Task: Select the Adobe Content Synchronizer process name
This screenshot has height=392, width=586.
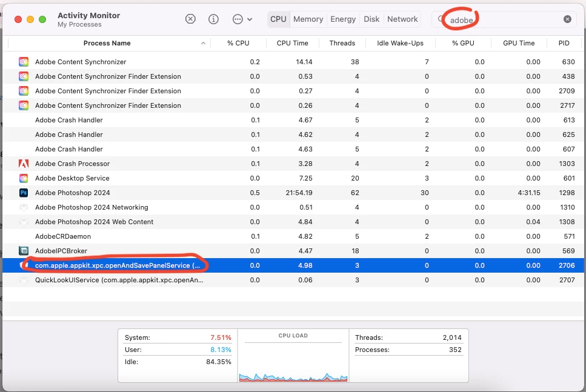Action: (81, 62)
